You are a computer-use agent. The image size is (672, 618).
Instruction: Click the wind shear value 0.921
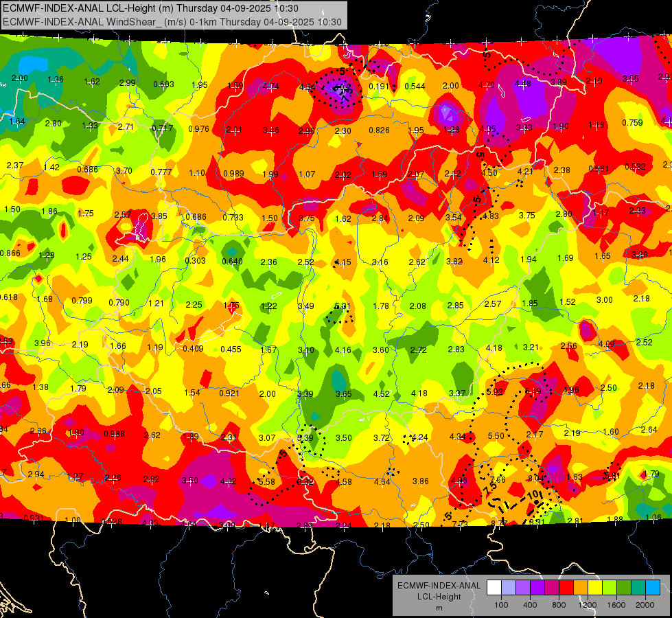(229, 393)
